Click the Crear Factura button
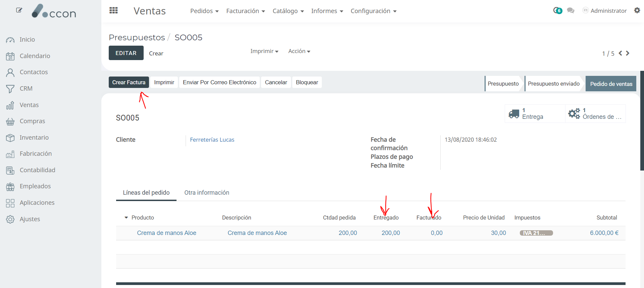644x288 pixels. click(x=129, y=83)
